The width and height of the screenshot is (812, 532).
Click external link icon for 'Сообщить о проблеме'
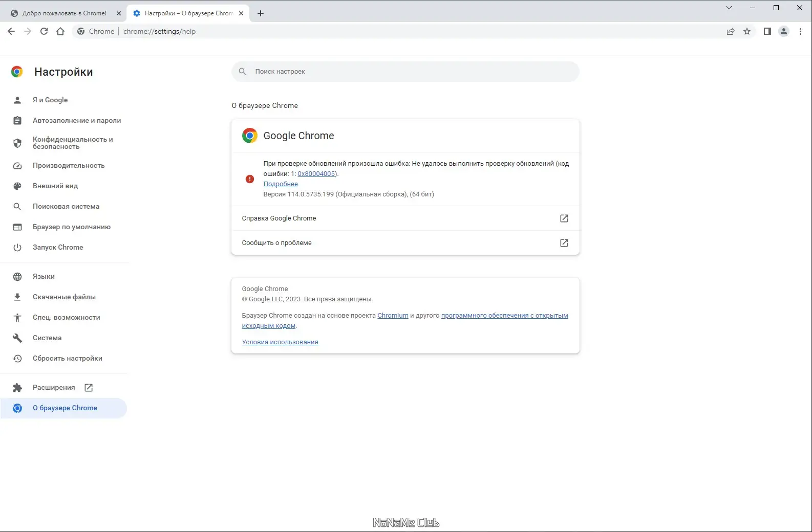coord(564,243)
